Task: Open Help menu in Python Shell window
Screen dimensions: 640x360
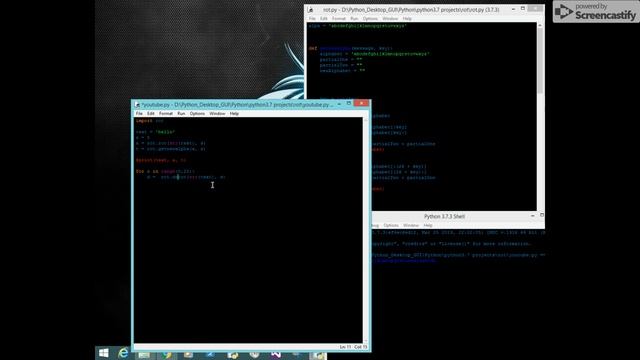Action: click(x=428, y=225)
